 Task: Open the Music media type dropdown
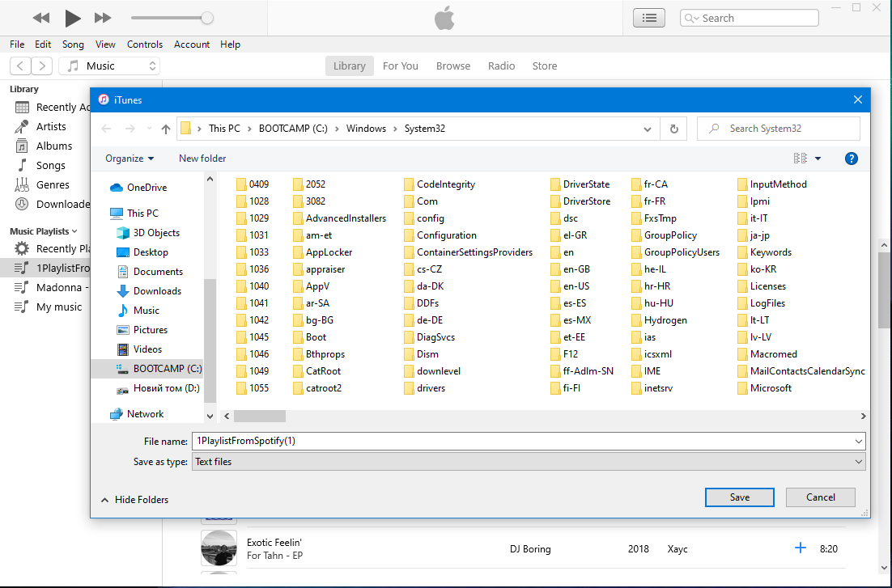(x=109, y=66)
